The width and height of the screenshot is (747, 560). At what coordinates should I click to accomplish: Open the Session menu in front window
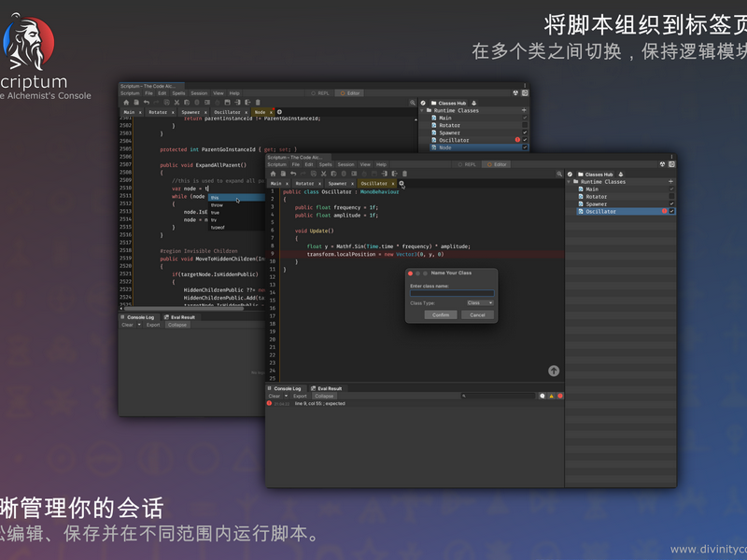coord(345,164)
